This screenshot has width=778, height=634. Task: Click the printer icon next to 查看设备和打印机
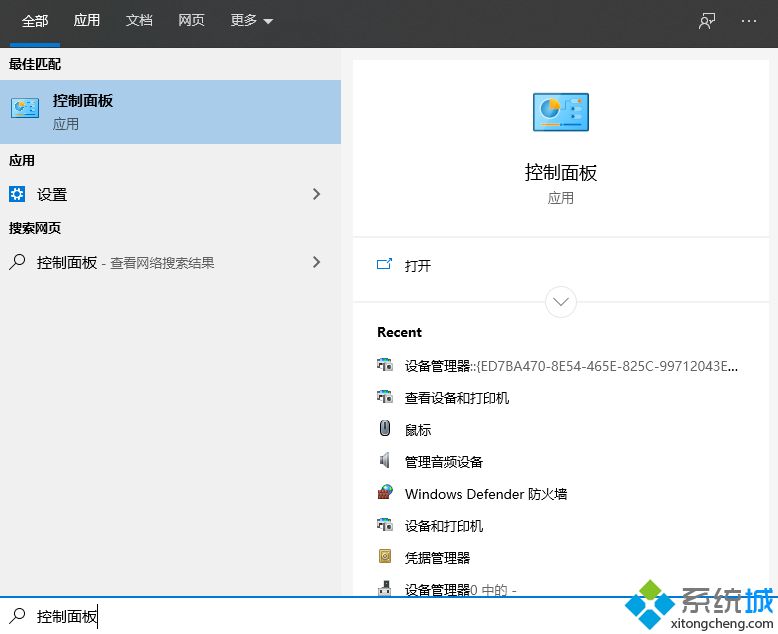click(x=385, y=396)
